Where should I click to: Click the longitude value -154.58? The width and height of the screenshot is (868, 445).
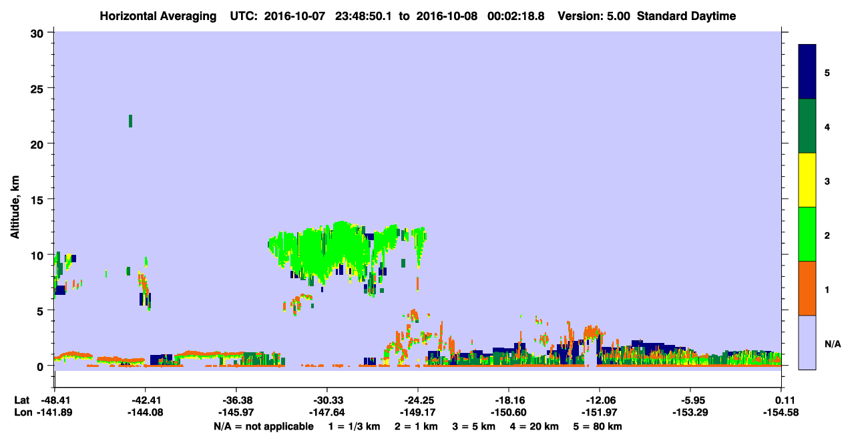pyautogui.click(x=781, y=413)
